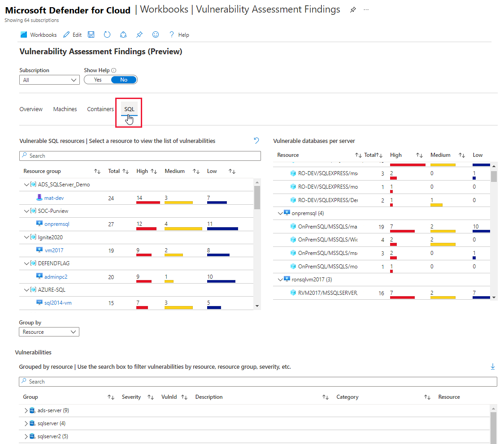
Task: Select the Edit pencil icon
Action: click(x=65, y=34)
